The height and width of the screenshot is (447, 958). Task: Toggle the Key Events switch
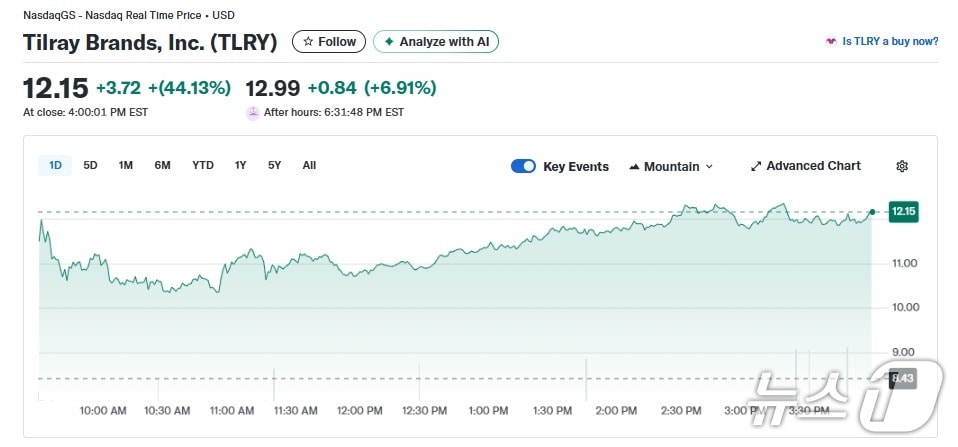[523, 166]
